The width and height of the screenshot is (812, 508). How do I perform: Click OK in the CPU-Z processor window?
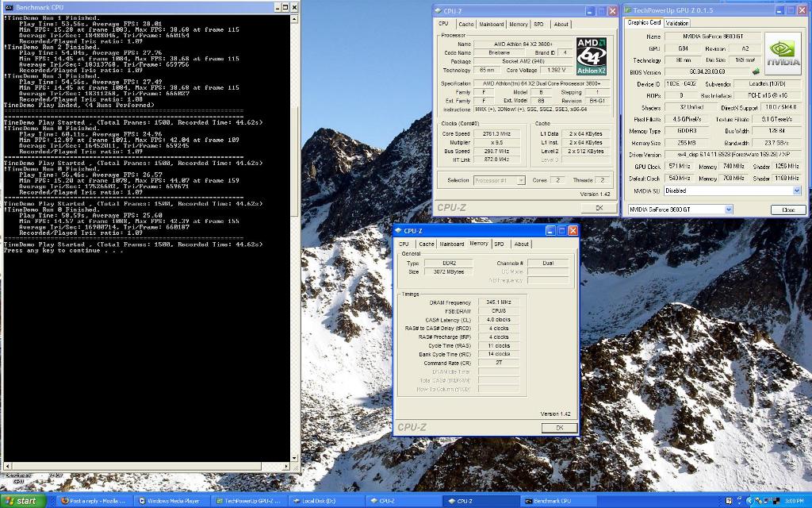click(x=599, y=208)
